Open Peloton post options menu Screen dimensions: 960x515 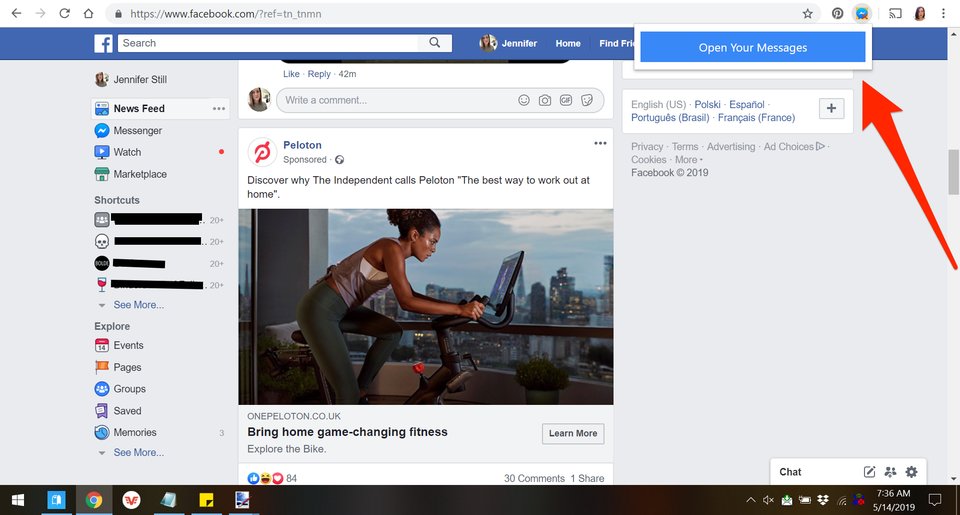click(600, 143)
